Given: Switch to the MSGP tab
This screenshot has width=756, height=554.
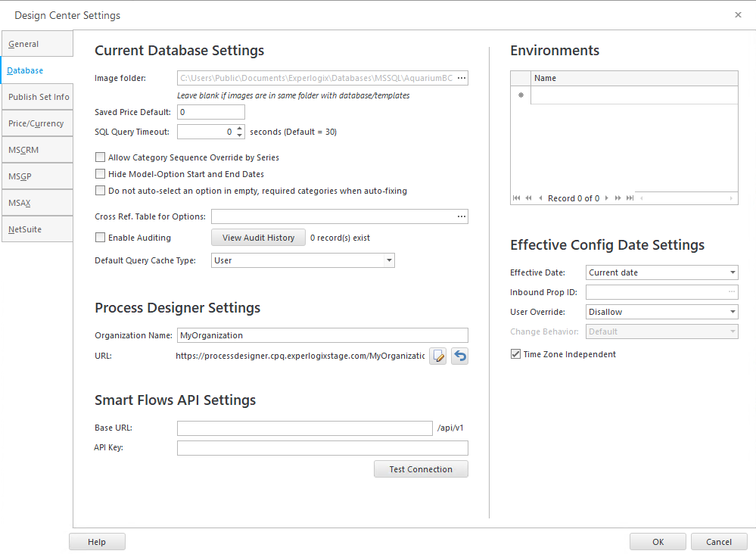Looking at the screenshot, I should (37, 176).
